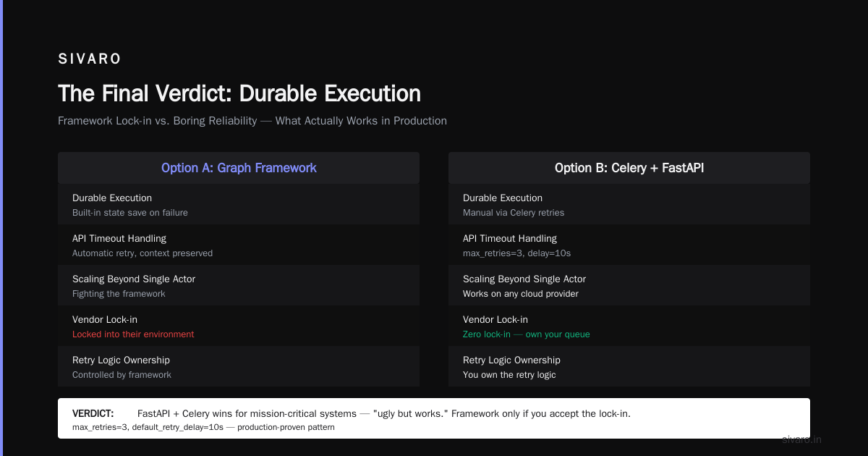Select the 'Option A: Graph Framework' header
Image resolution: width=868 pixels, height=456 pixels.
tap(239, 168)
